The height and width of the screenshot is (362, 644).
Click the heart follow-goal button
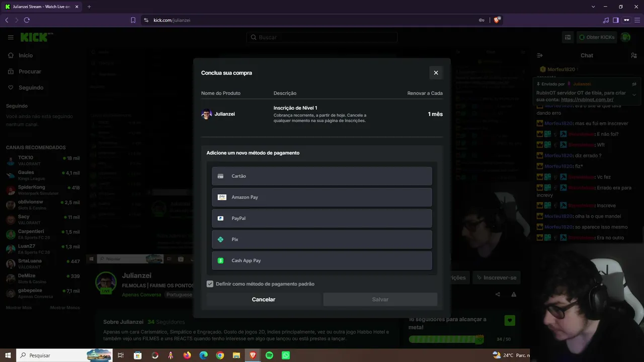click(510, 320)
